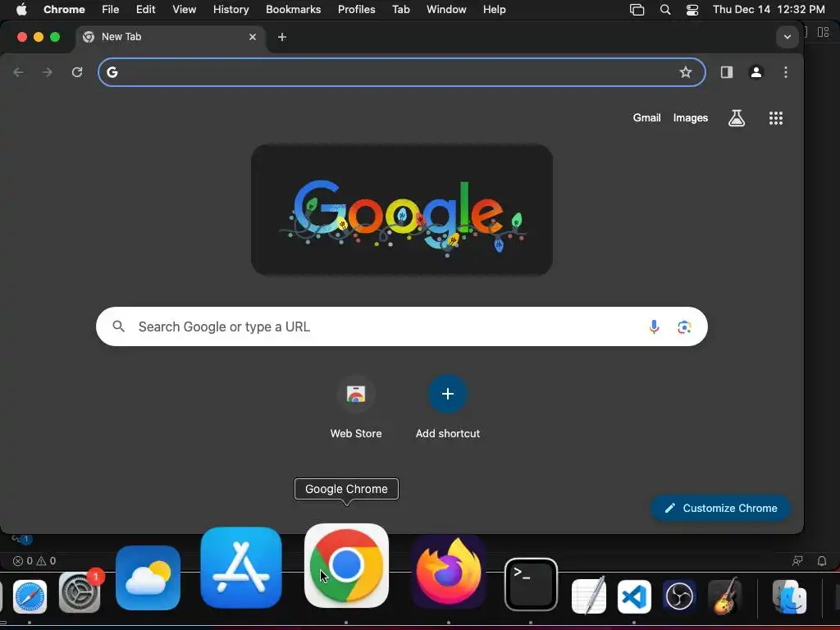Open the Web Store shortcut

click(356, 409)
